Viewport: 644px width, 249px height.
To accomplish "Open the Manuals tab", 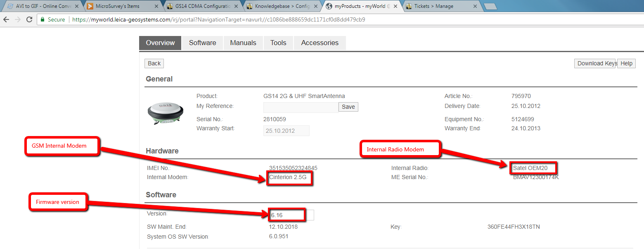I will click(243, 43).
